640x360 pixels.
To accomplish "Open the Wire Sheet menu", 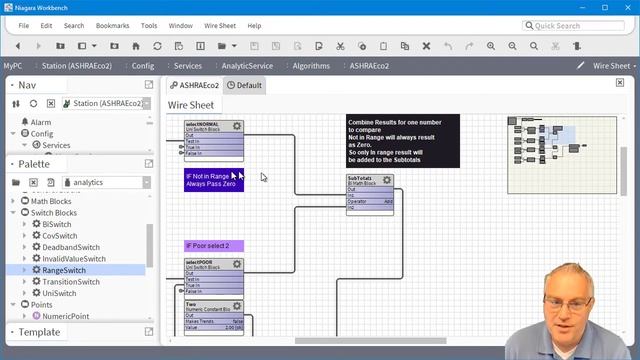I will pyautogui.click(x=220, y=26).
